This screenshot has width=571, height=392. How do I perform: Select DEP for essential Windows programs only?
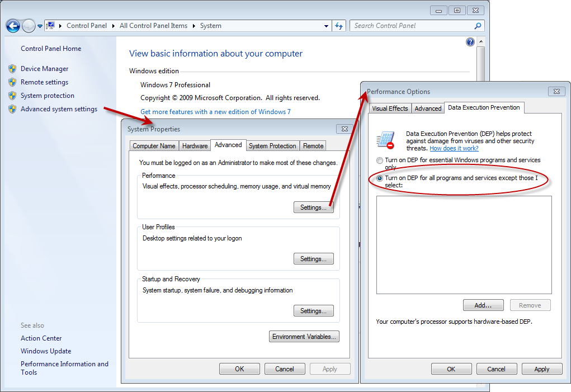(380, 160)
